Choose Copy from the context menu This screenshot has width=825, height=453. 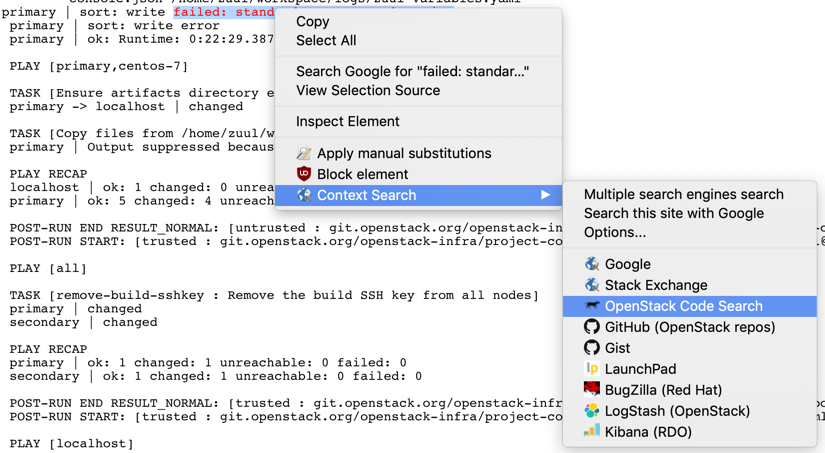coord(312,21)
